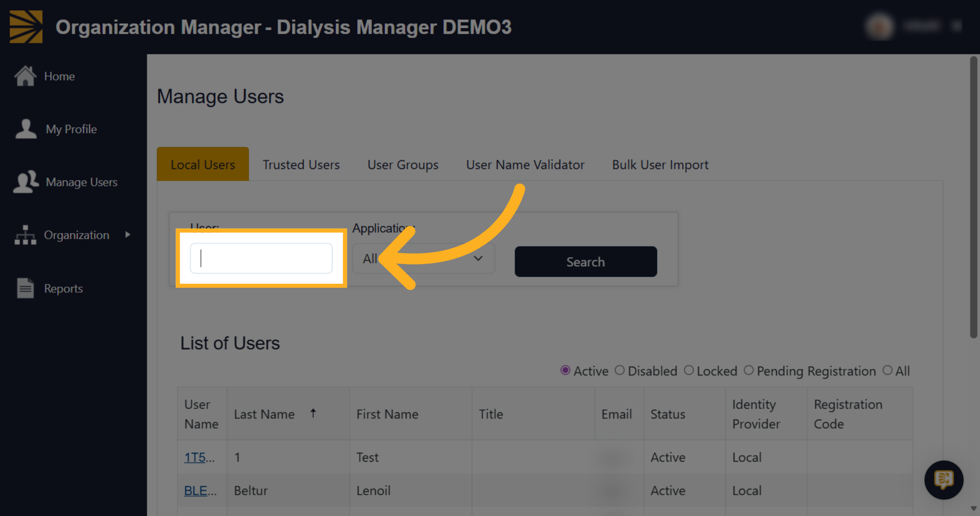The height and width of the screenshot is (516, 980).
Task: Open the User Groups tab
Action: coord(403,164)
